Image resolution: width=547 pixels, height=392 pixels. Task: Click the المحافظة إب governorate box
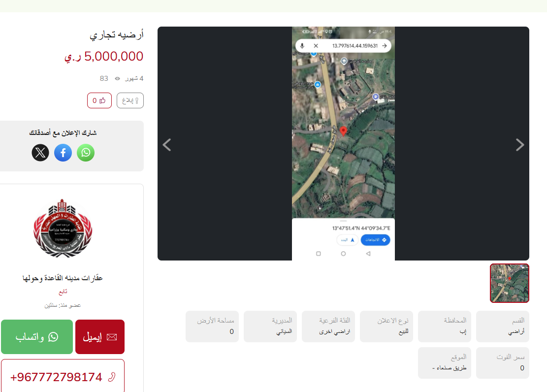point(445,327)
